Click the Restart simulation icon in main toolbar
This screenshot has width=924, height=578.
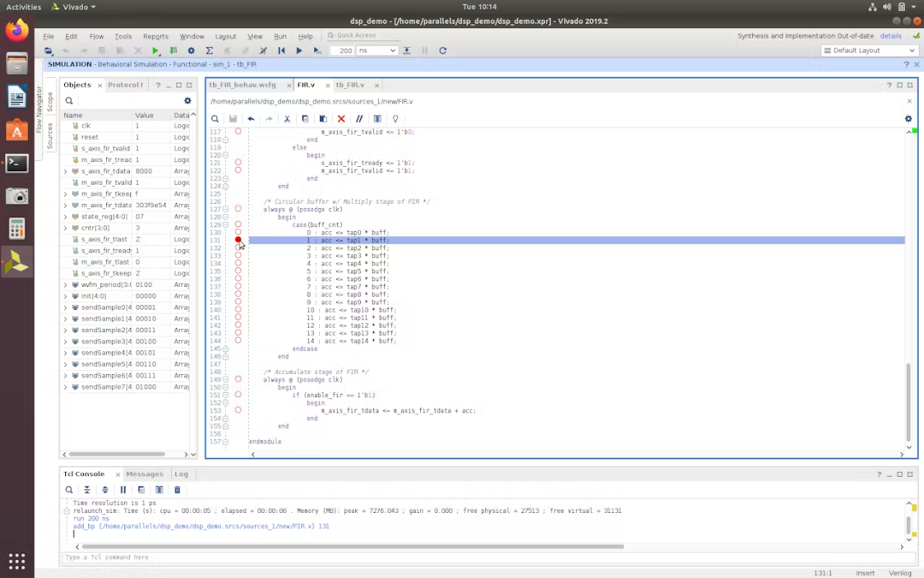pyautogui.click(x=281, y=51)
